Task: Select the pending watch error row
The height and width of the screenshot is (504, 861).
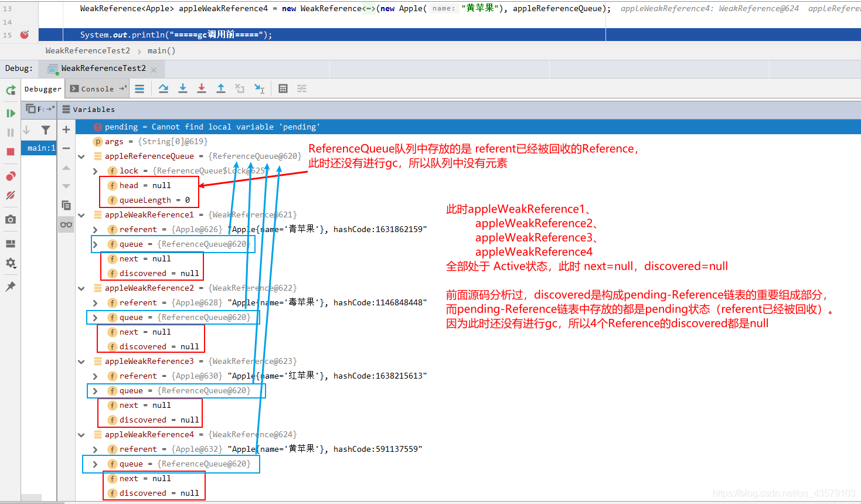Action: click(468, 127)
